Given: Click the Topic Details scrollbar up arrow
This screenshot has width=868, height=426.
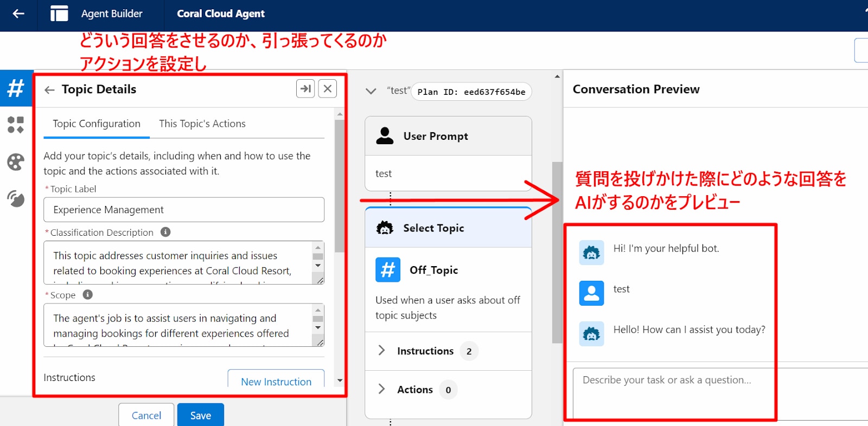Looking at the screenshot, I should pos(340,114).
